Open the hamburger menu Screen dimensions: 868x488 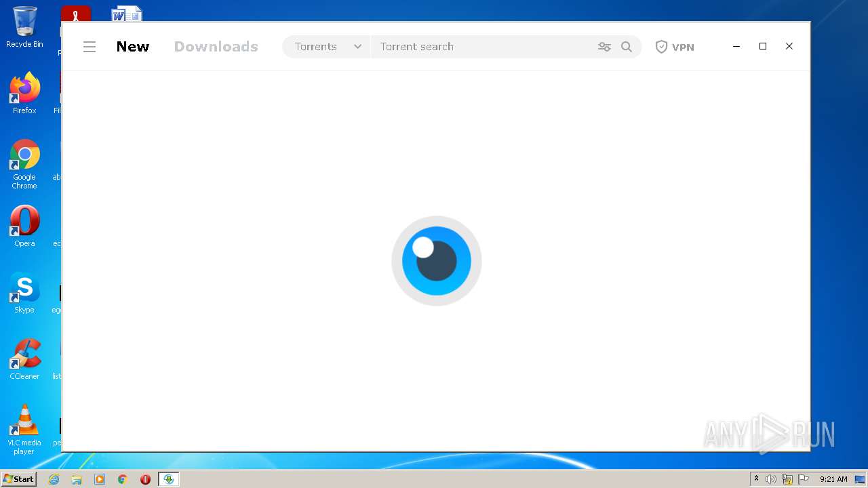click(x=90, y=47)
